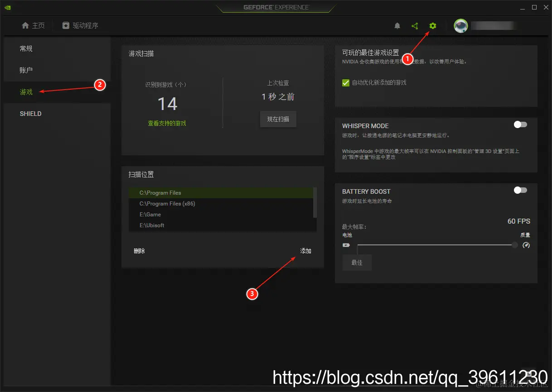Click the 现在扫描 scan now button
This screenshot has height=392, width=552.
[278, 119]
